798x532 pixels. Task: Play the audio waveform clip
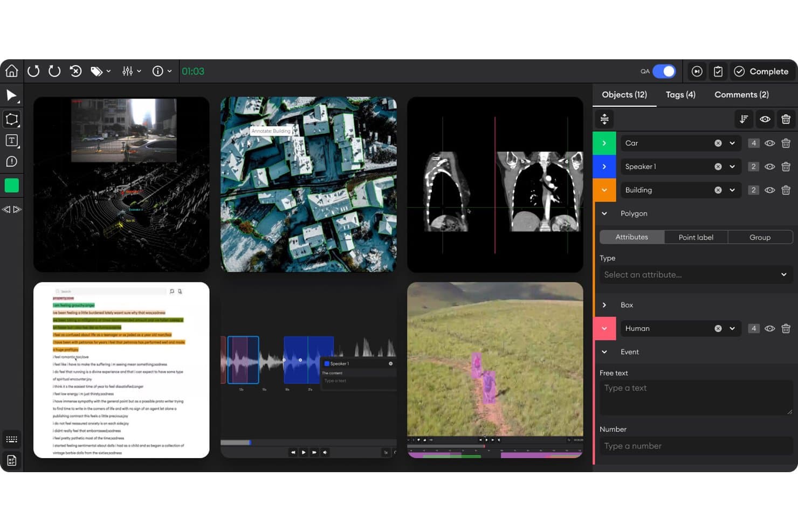[x=304, y=453]
